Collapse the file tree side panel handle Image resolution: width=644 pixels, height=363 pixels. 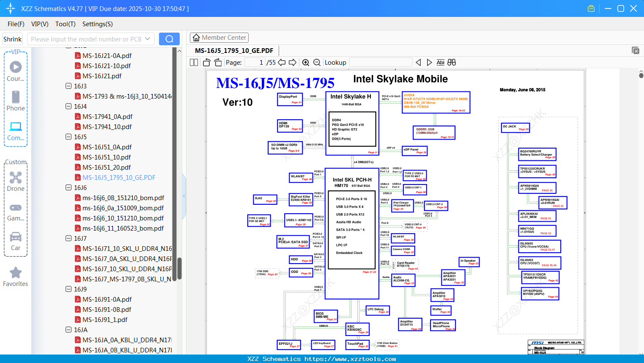pos(184,195)
